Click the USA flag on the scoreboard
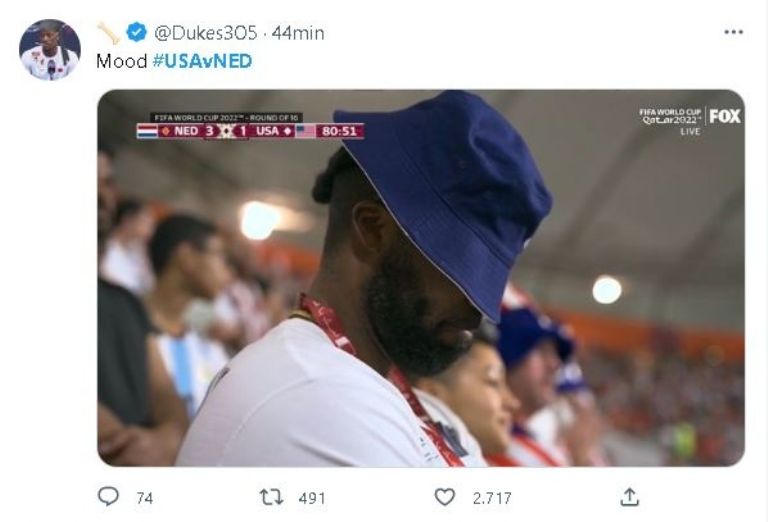This screenshot has height=522, width=768. point(305,131)
